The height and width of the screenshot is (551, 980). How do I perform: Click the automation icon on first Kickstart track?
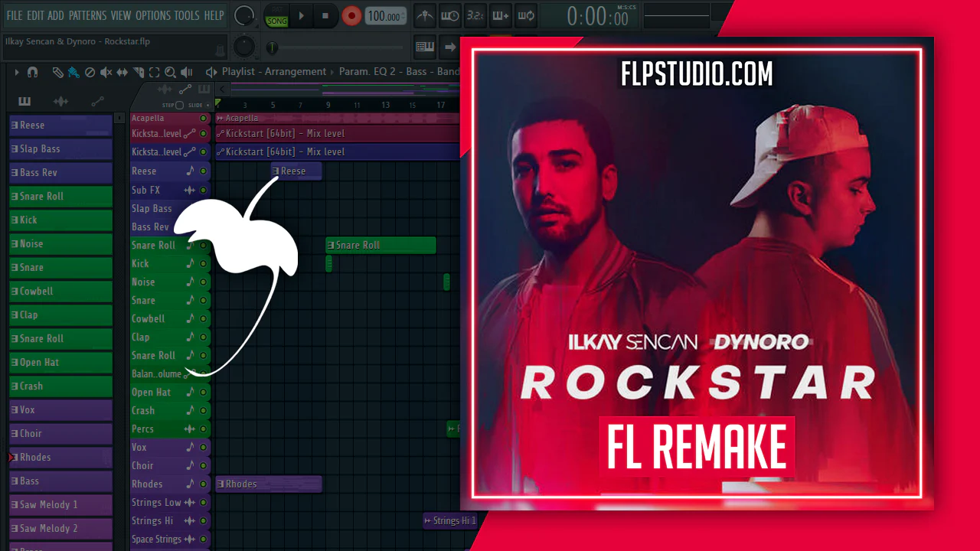(x=190, y=133)
